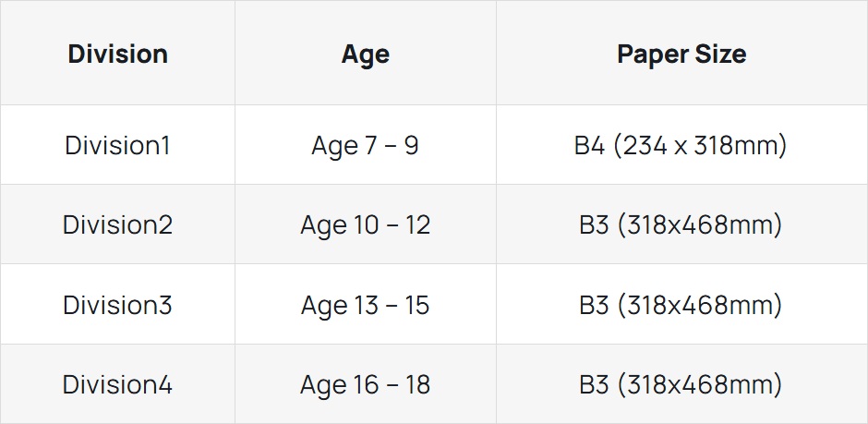This screenshot has height=424, width=868.
Task: Click the B3 code in the Division4 row
Action: (x=594, y=384)
